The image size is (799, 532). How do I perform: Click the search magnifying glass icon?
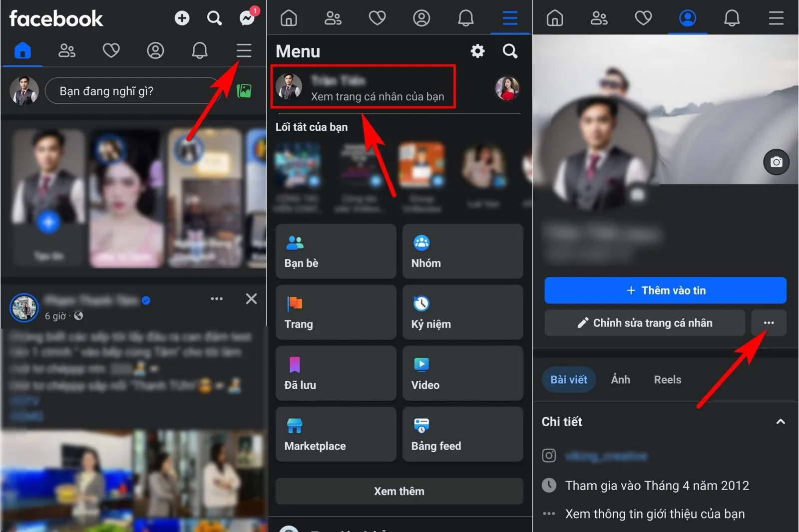click(214, 18)
